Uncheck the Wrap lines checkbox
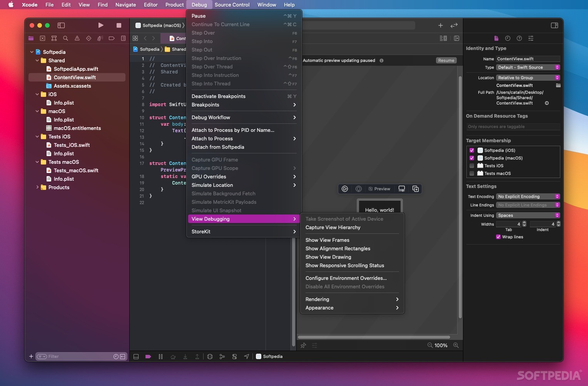 click(x=498, y=237)
